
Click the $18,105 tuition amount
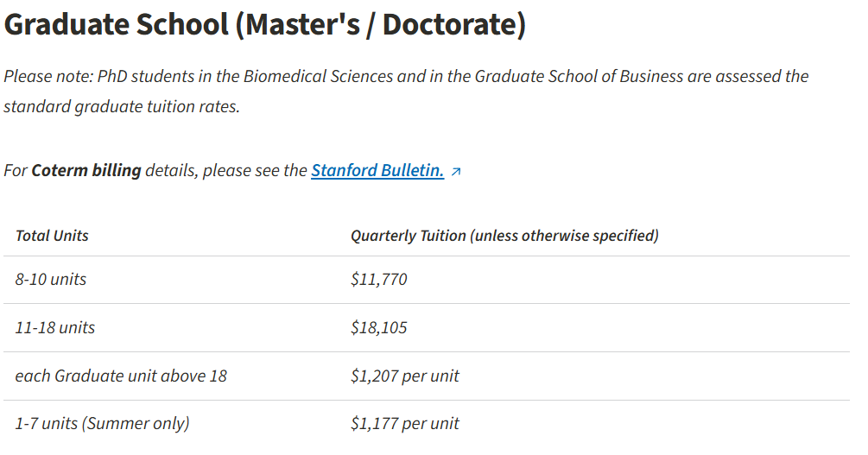pyautogui.click(x=378, y=328)
